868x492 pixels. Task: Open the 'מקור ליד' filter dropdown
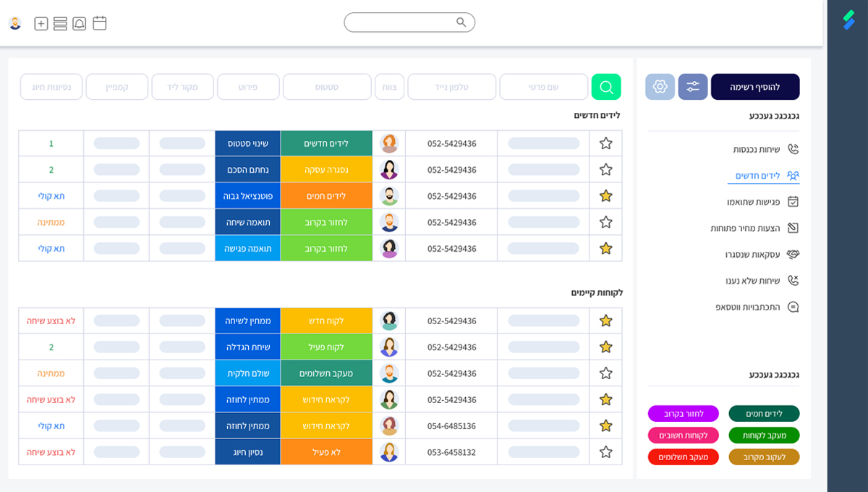tap(182, 87)
